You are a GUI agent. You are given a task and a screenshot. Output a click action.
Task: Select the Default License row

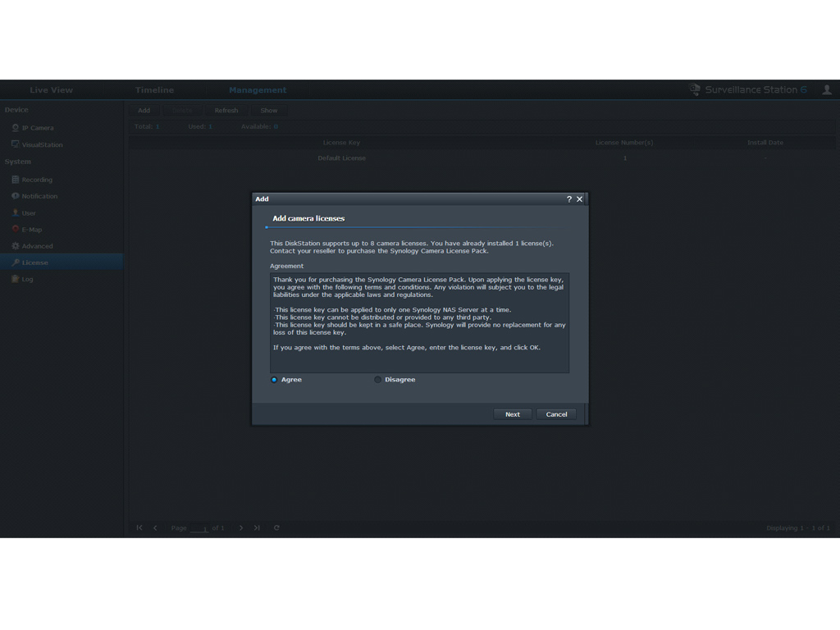(482, 158)
